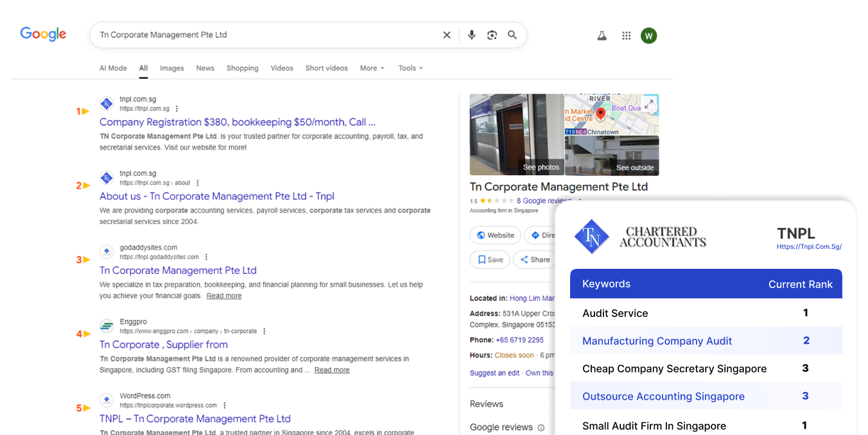Click the Enggpro site favicon

pos(107,326)
